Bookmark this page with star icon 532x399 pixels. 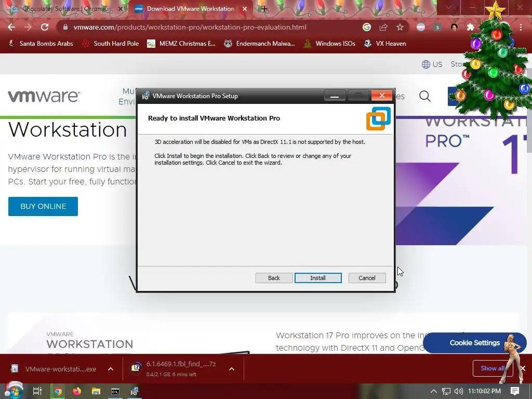click(x=400, y=27)
